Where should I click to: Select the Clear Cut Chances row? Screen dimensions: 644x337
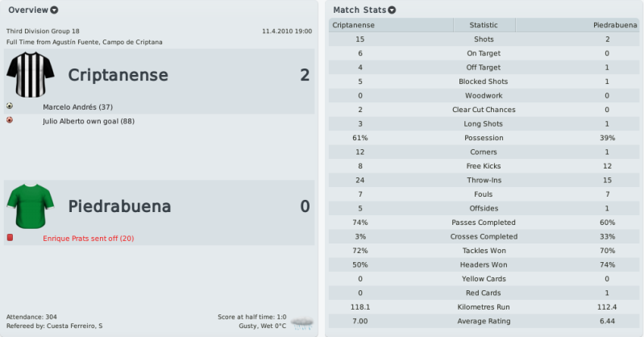(x=484, y=110)
